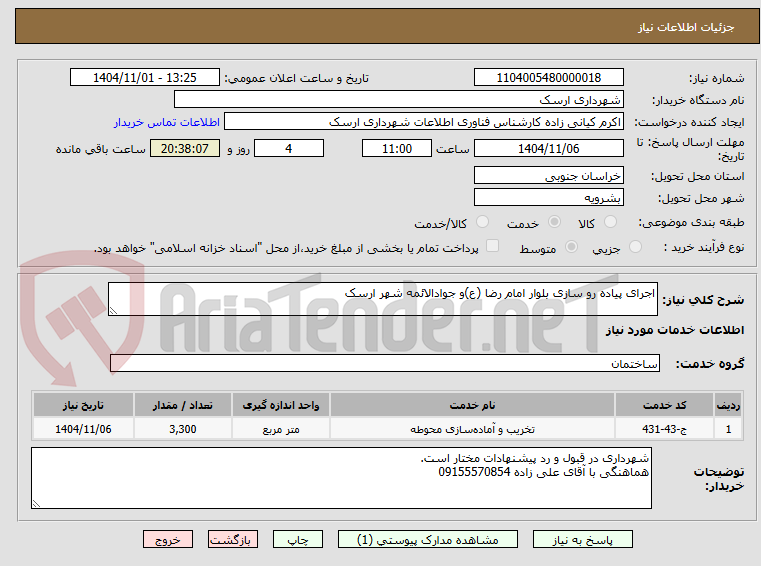Click the توضیحات خریدار notes textarea

[341, 478]
